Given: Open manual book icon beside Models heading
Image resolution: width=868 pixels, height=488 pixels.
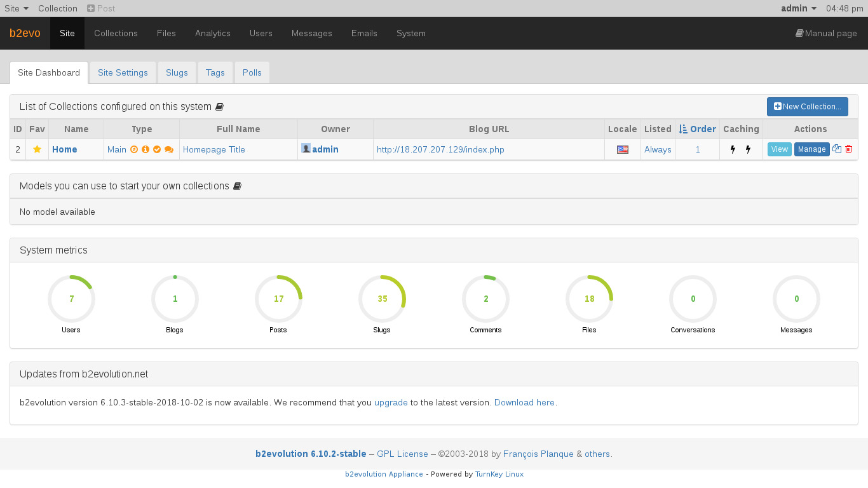Looking at the screenshot, I should [237, 186].
